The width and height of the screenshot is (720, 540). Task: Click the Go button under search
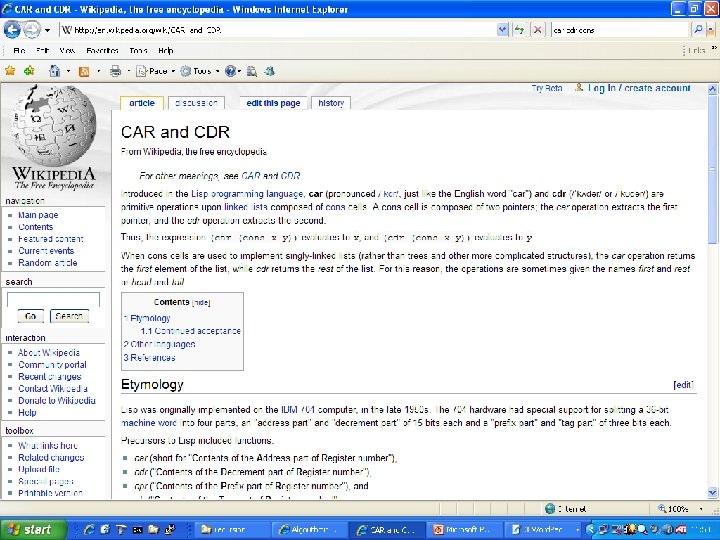30,316
